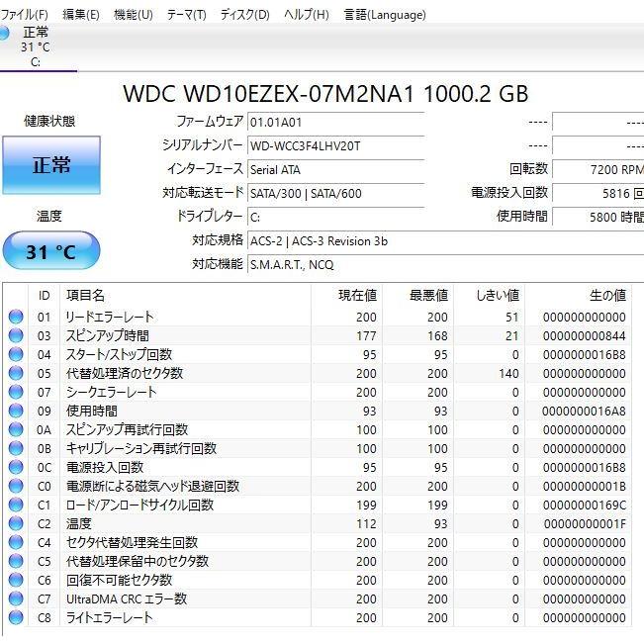Click the 31 °C temperature button

51,251
